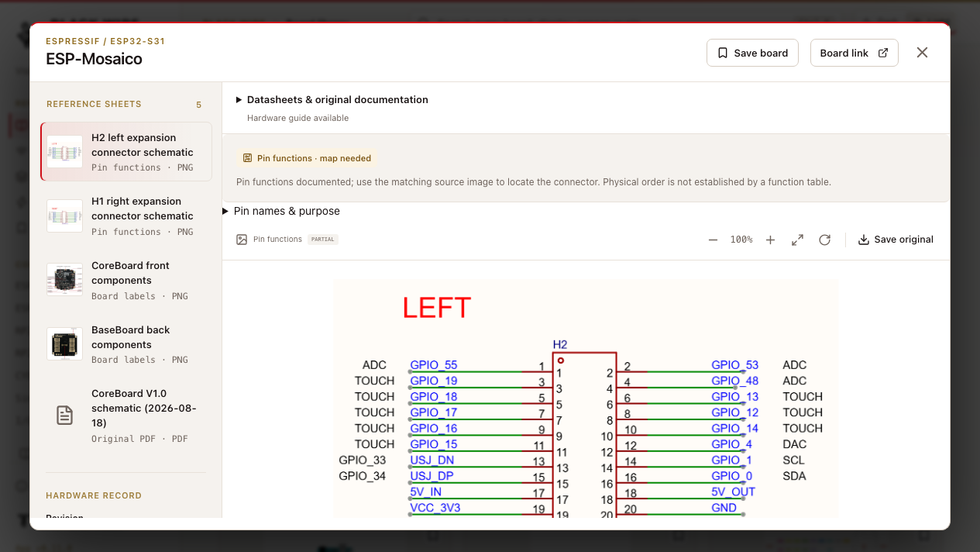Viewport: 980px width, 552px height.
Task: Close the ESP-Mosaico dialog
Action: (x=922, y=53)
